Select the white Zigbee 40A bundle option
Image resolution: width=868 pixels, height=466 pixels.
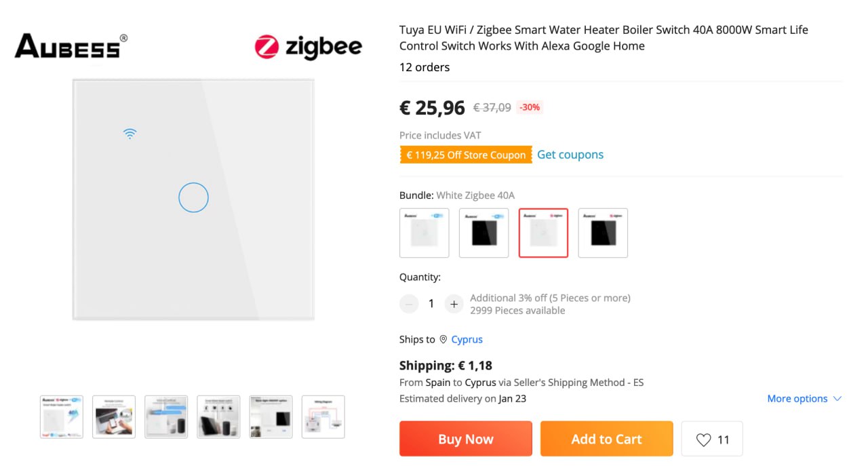click(x=543, y=233)
